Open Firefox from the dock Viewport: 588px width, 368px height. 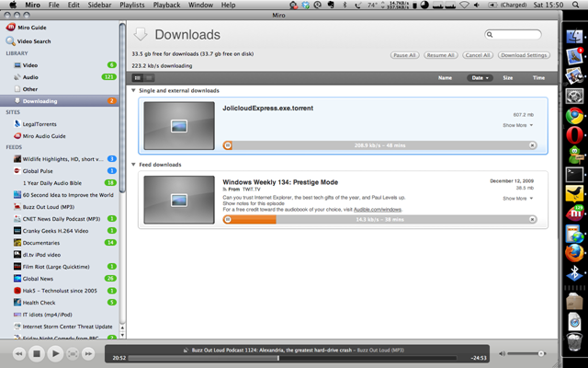point(574,249)
